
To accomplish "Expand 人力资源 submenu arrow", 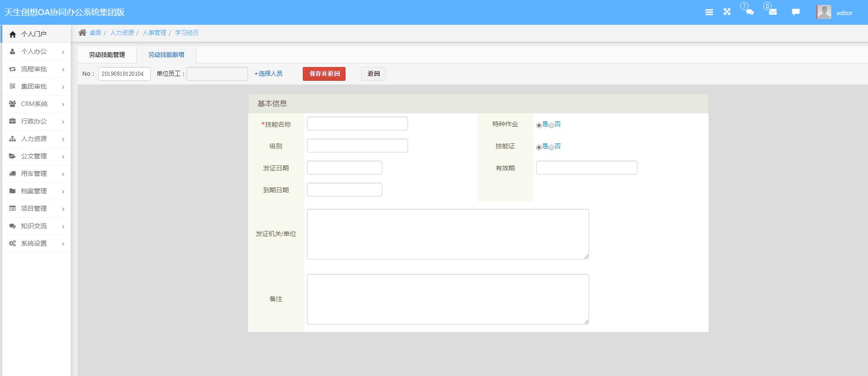I will (x=63, y=139).
